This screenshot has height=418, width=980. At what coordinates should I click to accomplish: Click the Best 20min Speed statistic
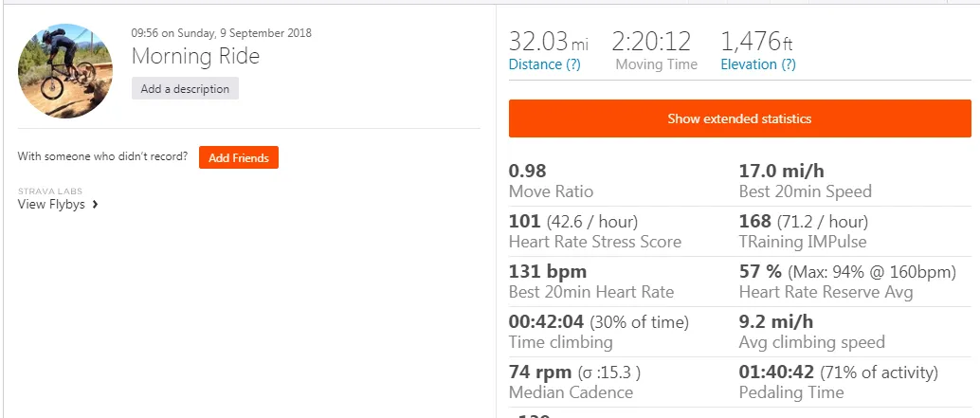pyautogui.click(x=805, y=181)
